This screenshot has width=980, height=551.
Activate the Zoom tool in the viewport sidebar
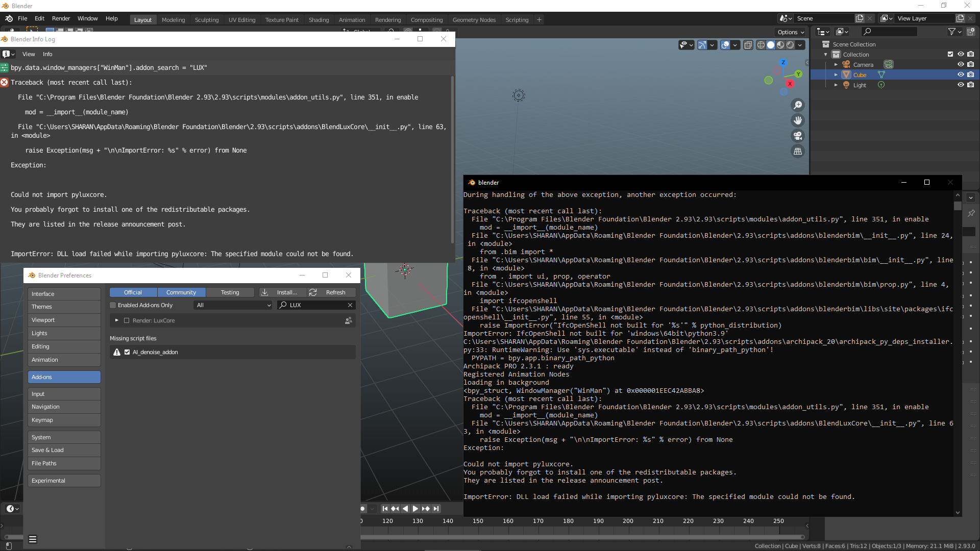coord(798,105)
